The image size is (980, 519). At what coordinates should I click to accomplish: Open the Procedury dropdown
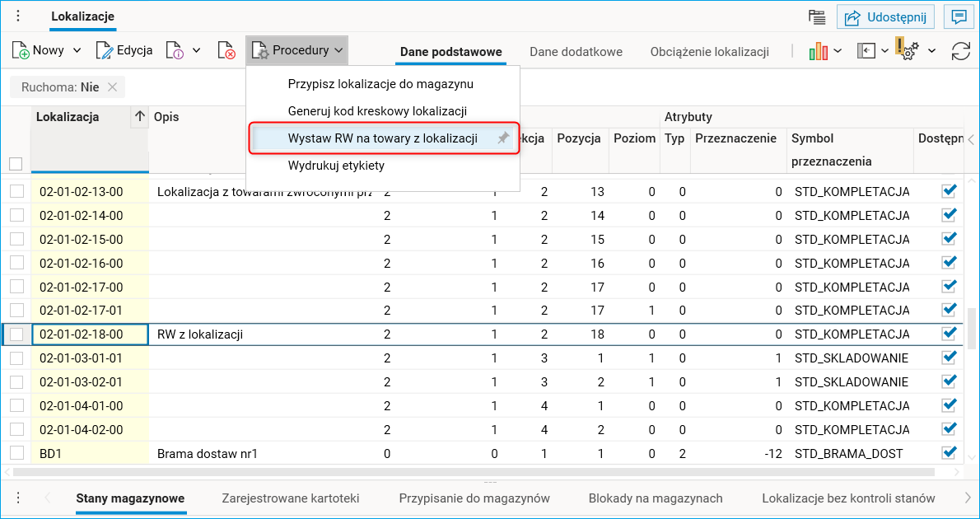(x=296, y=49)
